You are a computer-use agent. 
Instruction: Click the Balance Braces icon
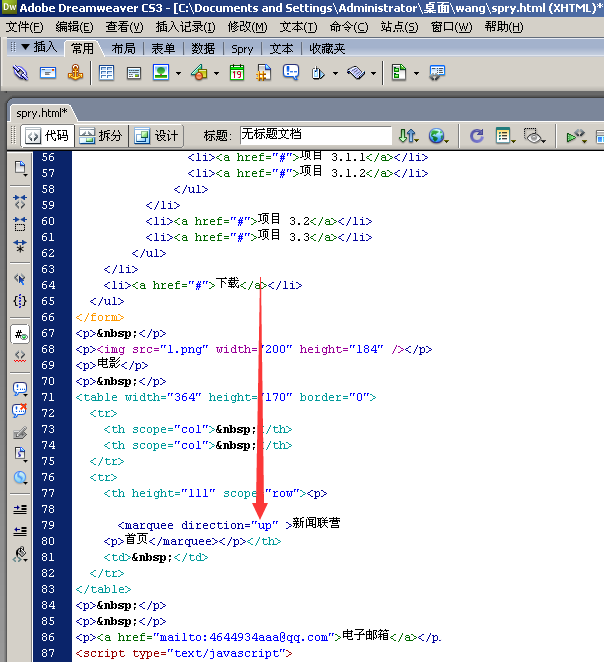20,300
